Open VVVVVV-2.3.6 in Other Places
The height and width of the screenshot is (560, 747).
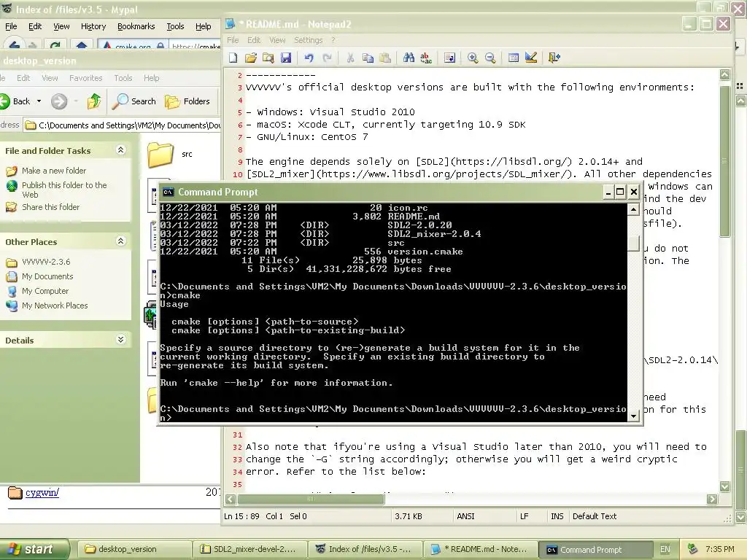pos(46,262)
